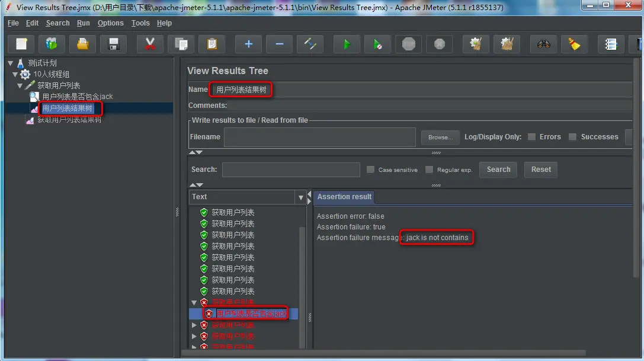Click the Save floppy disk icon

tap(114, 44)
